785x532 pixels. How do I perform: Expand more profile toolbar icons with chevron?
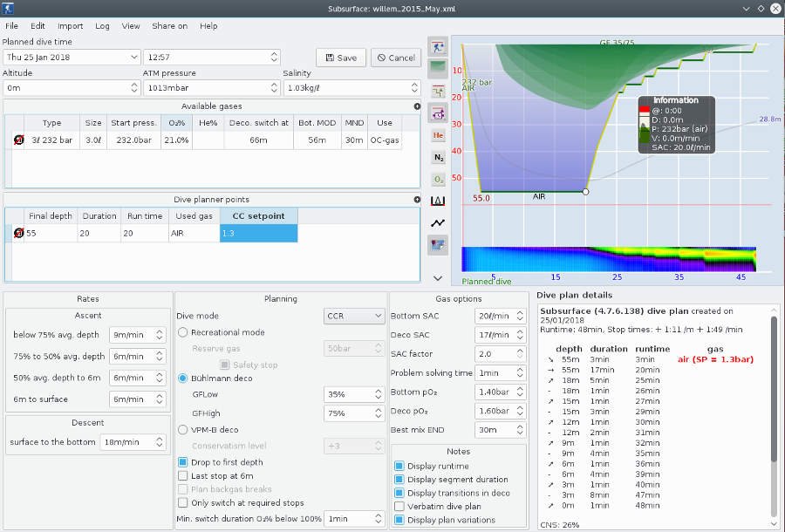pyautogui.click(x=438, y=278)
